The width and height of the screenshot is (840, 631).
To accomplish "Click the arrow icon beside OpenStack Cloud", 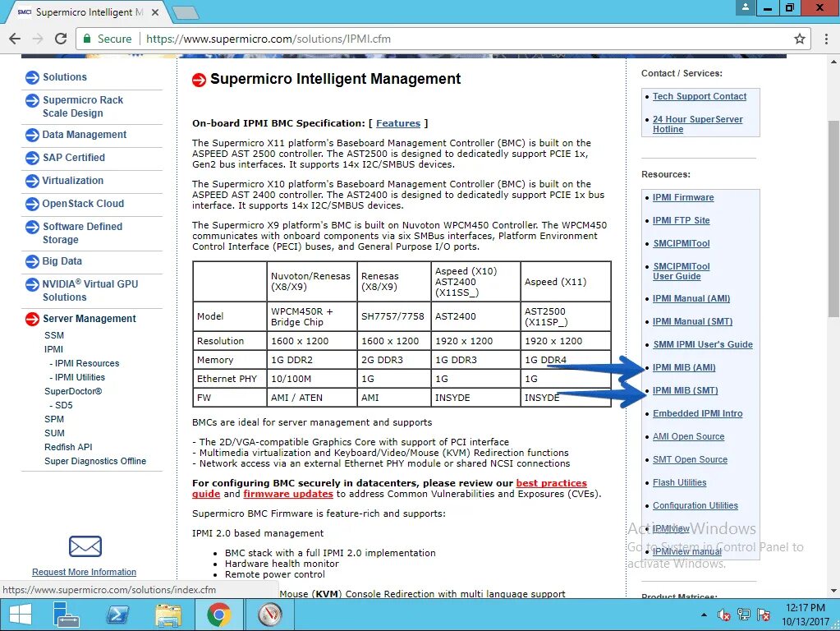I will point(32,205).
